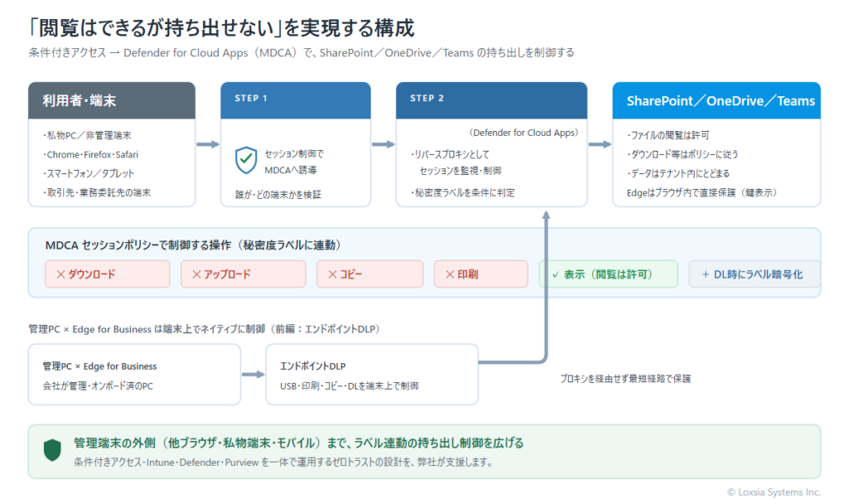Screen dimensions: 849x504
Task: Select the 印刷 blocked-operation chip
Action: point(481,274)
